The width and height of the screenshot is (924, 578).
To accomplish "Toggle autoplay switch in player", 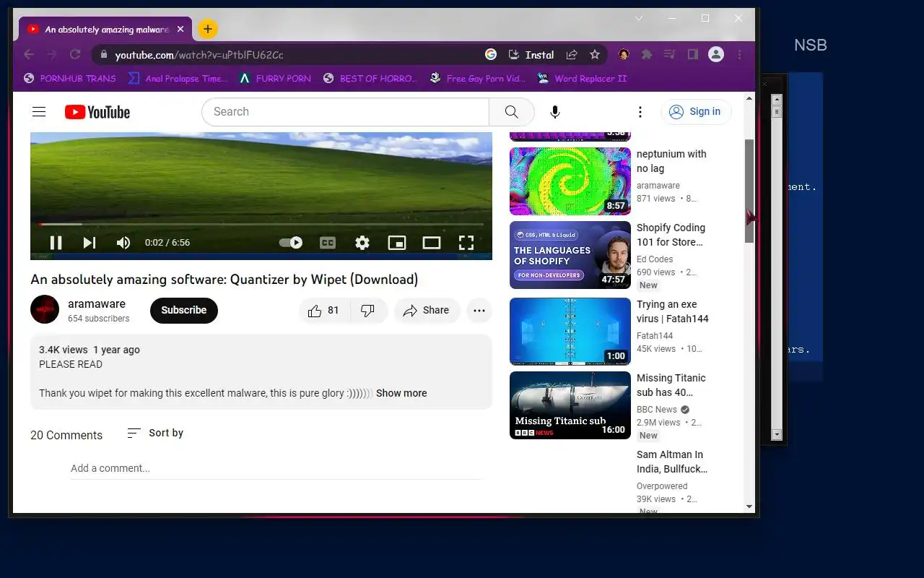I will click(x=291, y=243).
